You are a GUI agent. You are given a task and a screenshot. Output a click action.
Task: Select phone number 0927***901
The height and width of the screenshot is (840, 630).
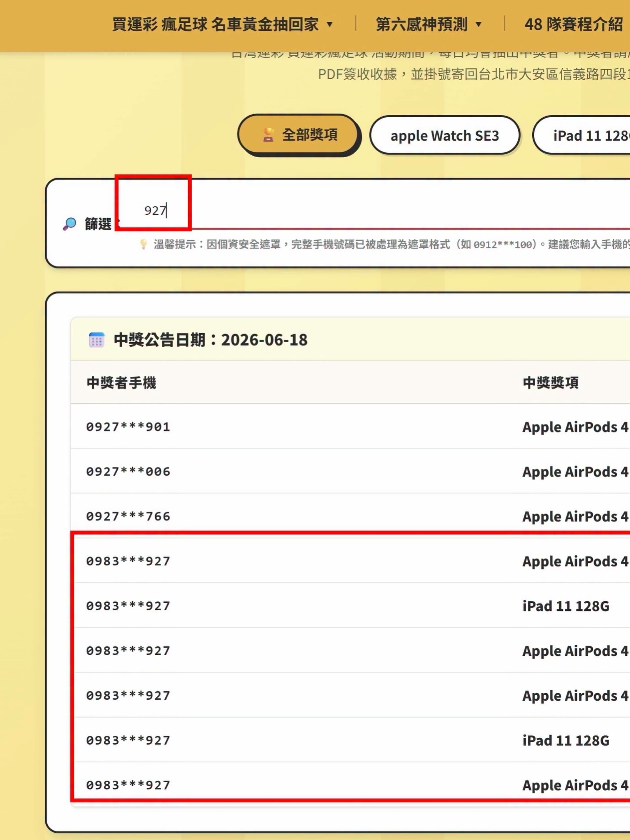[x=128, y=427]
